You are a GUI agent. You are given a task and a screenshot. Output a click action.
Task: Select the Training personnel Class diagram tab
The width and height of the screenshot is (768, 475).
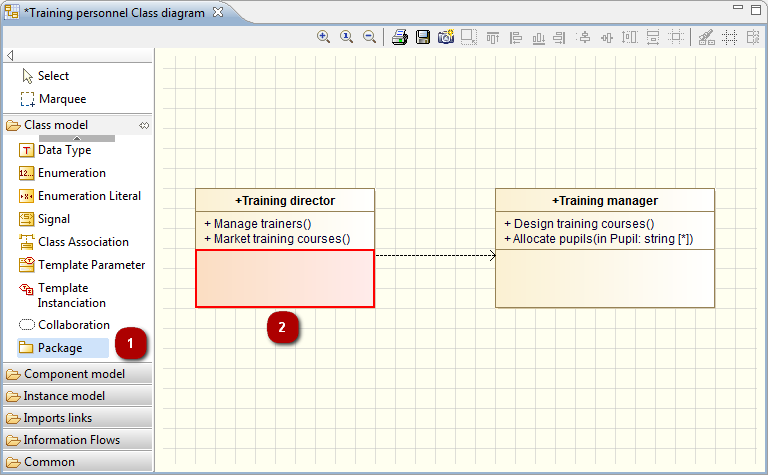coord(114,13)
